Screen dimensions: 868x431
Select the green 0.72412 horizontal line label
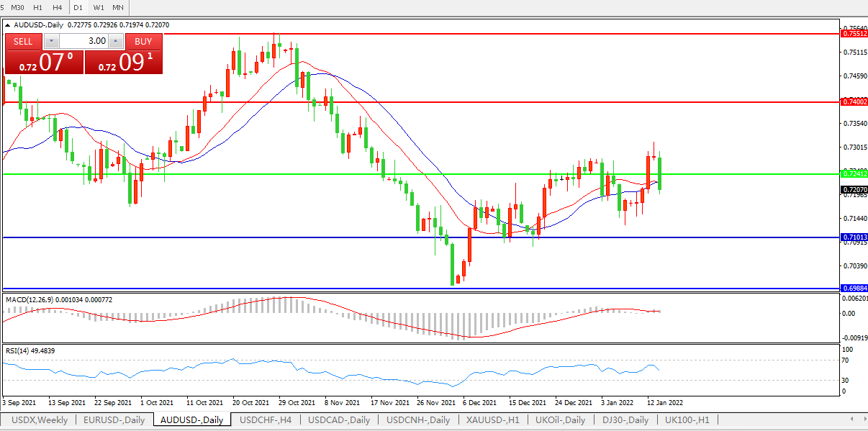click(x=854, y=174)
